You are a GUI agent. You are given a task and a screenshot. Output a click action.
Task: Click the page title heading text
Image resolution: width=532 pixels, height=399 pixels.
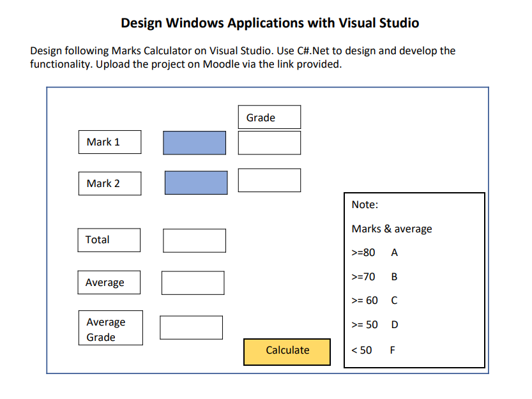pos(270,23)
